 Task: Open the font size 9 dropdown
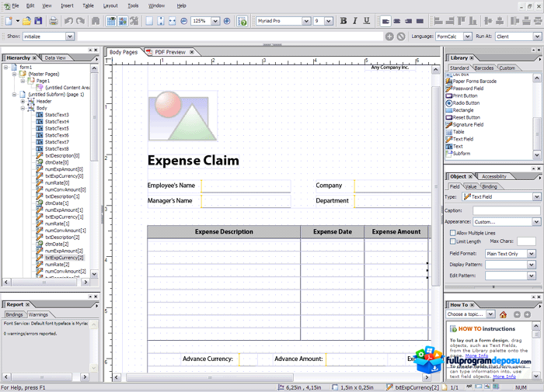pyautogui.click(x=329, y=21)
